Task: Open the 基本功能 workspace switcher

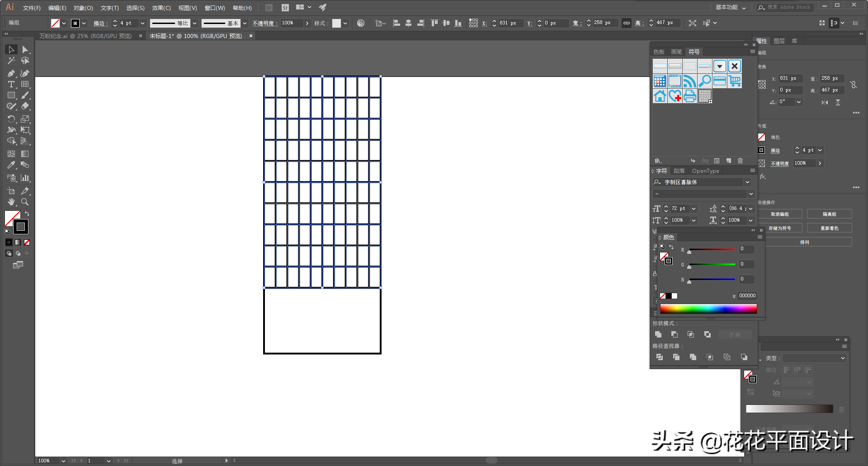Action: 731,7
